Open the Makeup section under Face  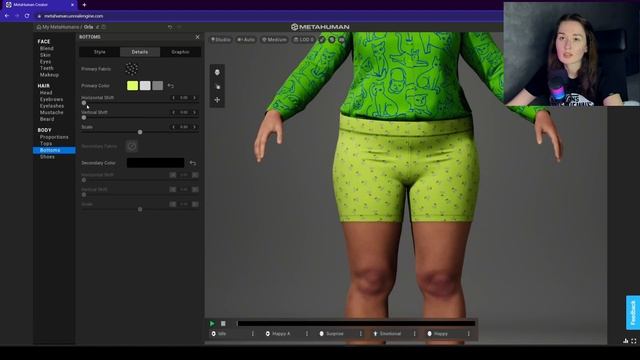click(49, 75)
